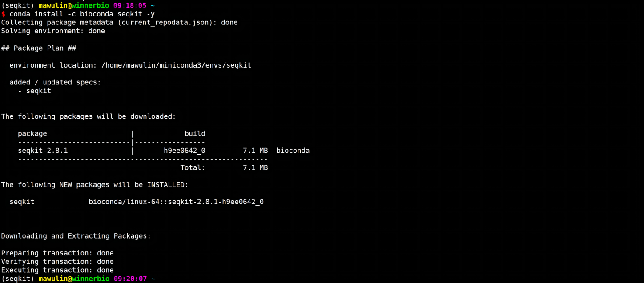Click Downloading and Extracting Packages line
The height and width of the screenshot is (283, 644).
[x=76, y=236]
